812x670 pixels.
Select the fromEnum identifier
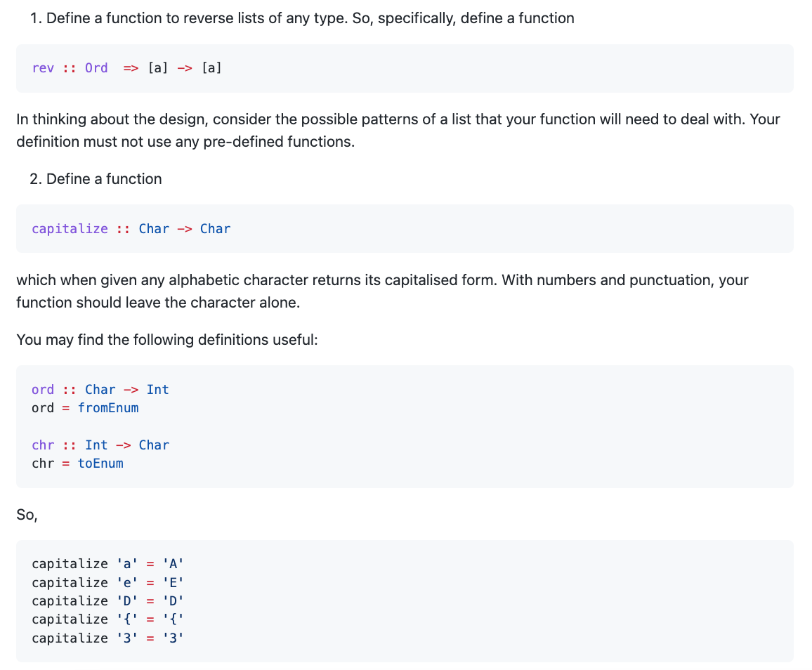pos(109,407)
